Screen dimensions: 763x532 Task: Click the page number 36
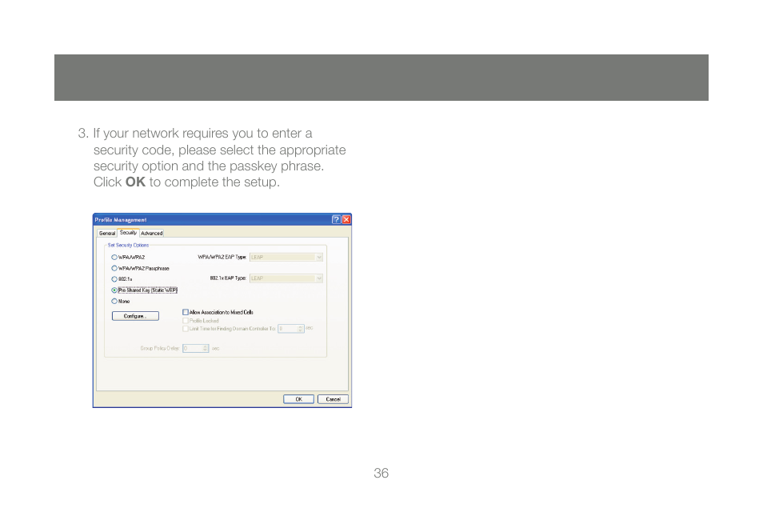click(x=381, y=473)
